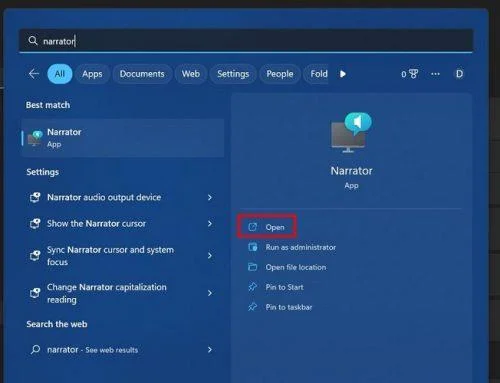
Task: Go back using the left arrow
Action: 34,74
